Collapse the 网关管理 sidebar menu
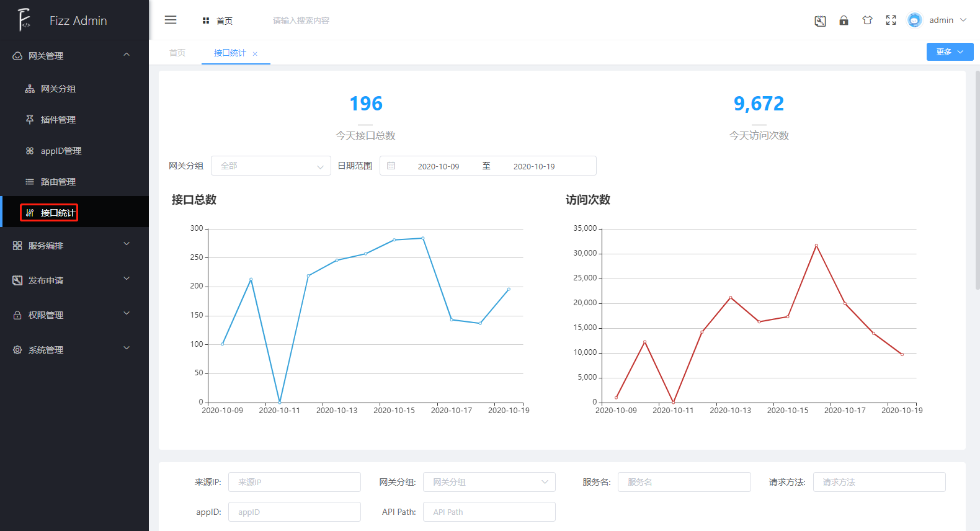The height and width of the screenshot is (531, 980). [x=74, y=56]
